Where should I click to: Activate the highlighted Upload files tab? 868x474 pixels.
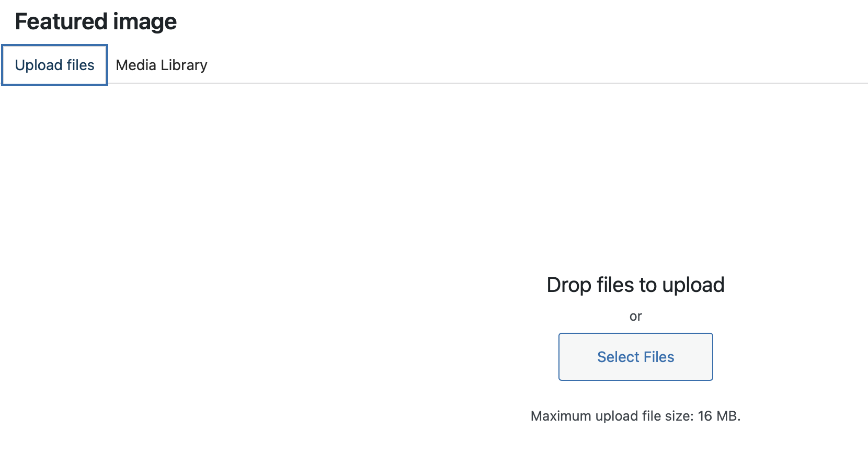[x=55, y=65]
